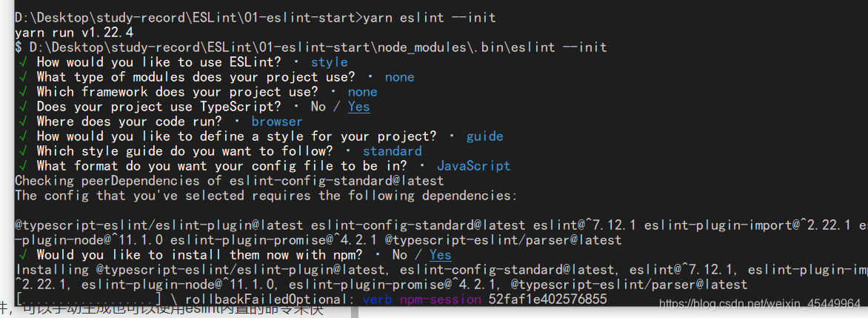868x318 pixels.
Task: Click '@typescript-eslint/eslint-plugin@latest' in the dependencies list
Action: click(159, 225)
